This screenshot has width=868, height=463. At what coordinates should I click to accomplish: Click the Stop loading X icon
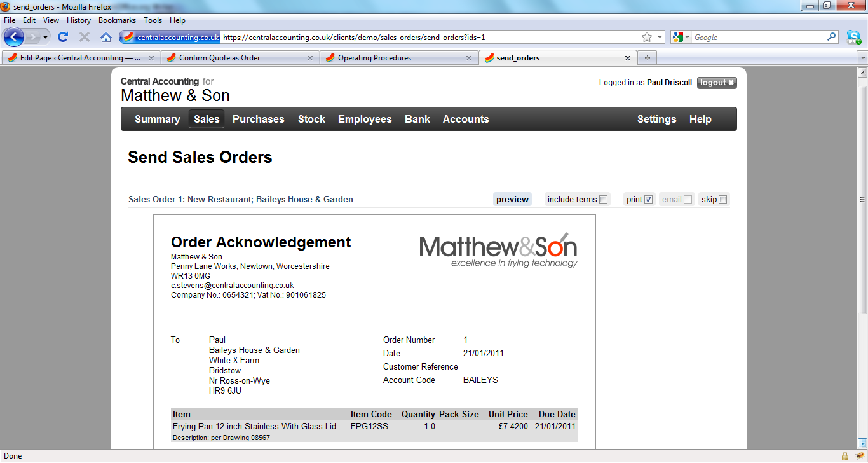coord(84,37)
